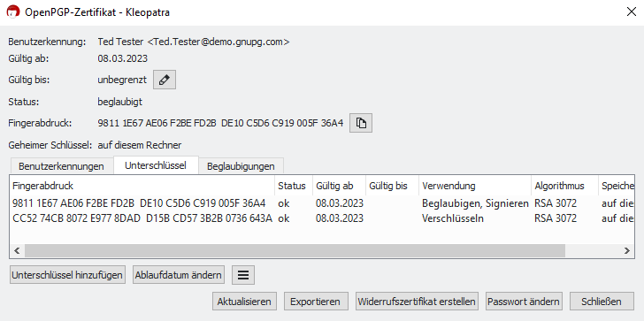Image resolution: width=644 pixels, height=321 pixels.
Task: Click Widerrufszertifikat erstellen
Action: tap(417, 302)
